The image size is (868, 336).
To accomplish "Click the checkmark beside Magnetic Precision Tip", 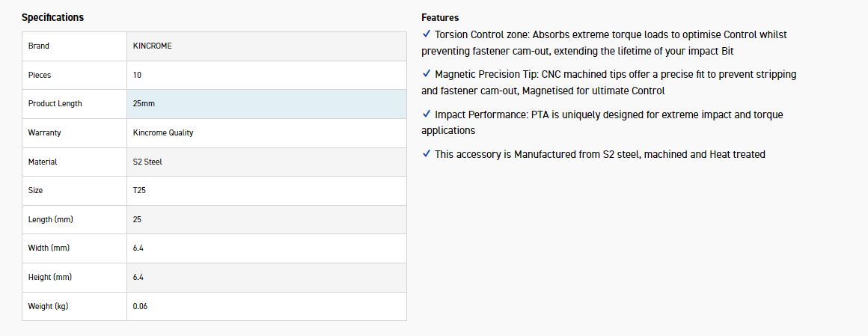I will click(x=427, y=74).
